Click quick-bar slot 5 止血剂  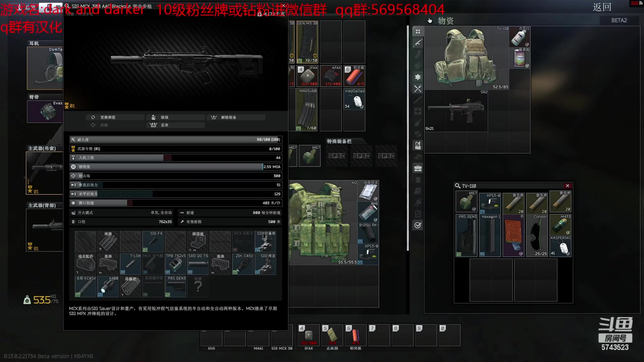[332, 335]
